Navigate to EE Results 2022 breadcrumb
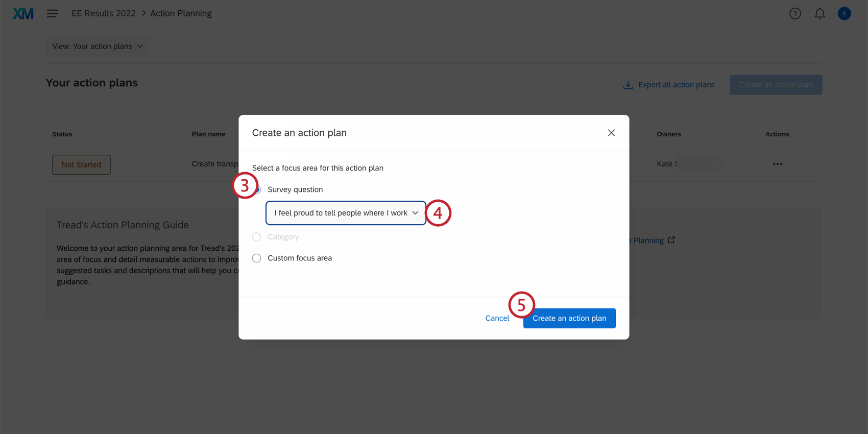 point(103,13)
